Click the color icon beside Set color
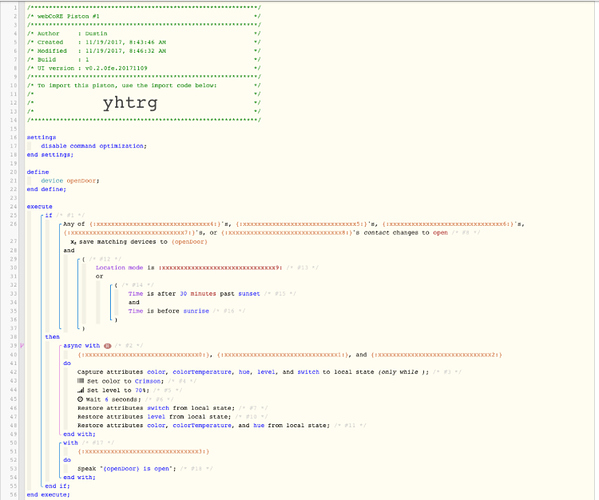Screen dimensions: 599x500 pos(80,381)
